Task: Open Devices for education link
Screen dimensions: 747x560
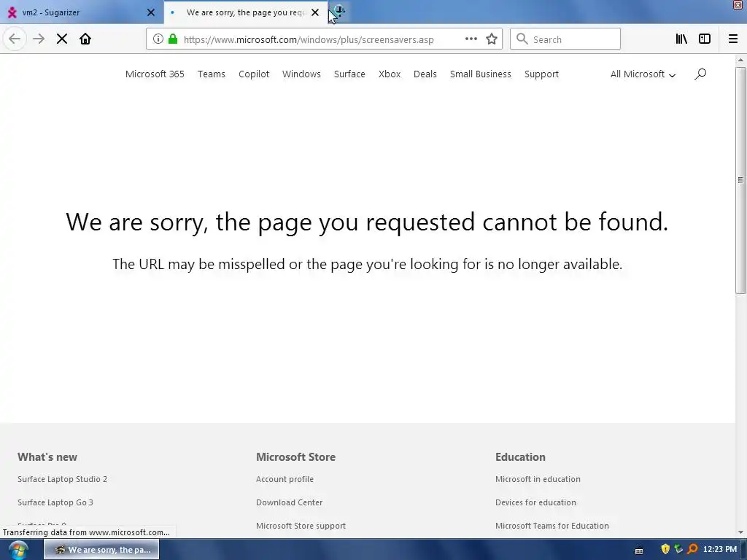Action: click(535, 502)
